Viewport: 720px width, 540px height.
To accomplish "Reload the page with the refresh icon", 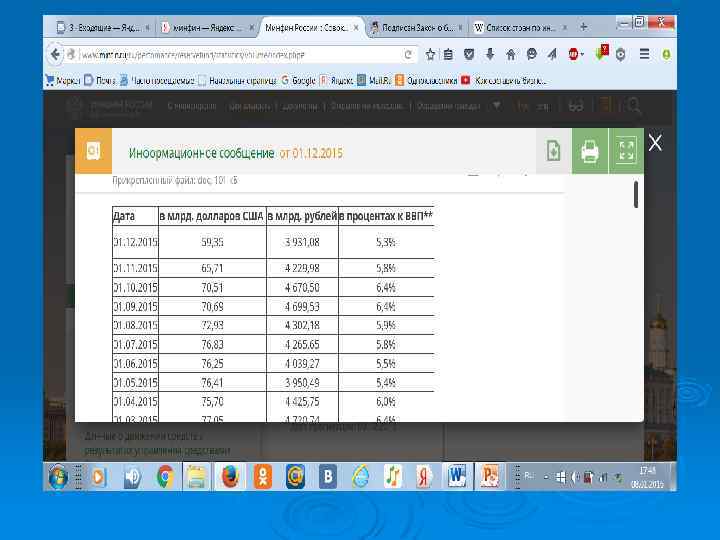I will (408, 55).
